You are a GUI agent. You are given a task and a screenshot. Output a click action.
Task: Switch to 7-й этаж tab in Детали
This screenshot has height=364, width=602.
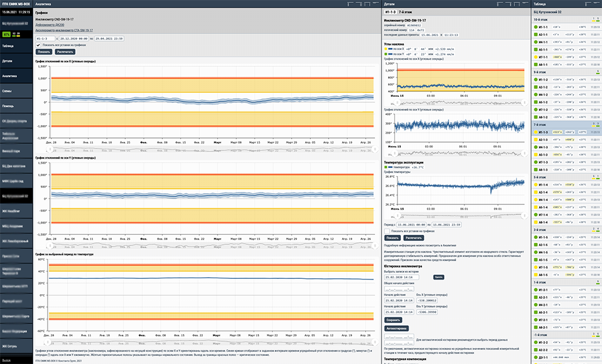coord(405,12)
